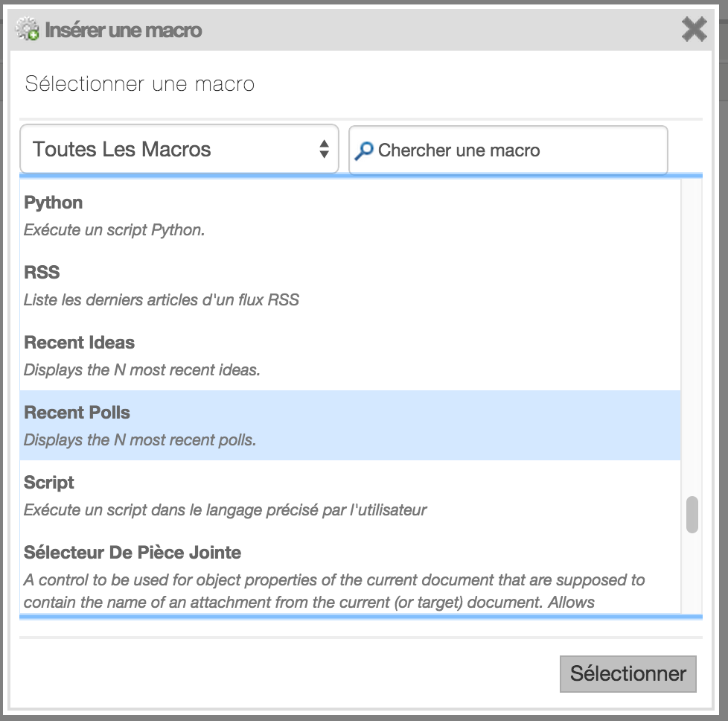Click scrollbar track above the thumb
Image resolution: width=728 pixels, height=721 pixels.
pos(692,337)
